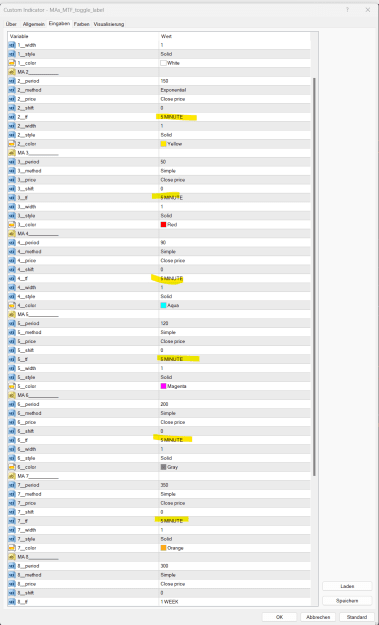Select the 6__tf value 5 MINUTE
This screenshot has width=379, height=625.
tap(172, 440)
